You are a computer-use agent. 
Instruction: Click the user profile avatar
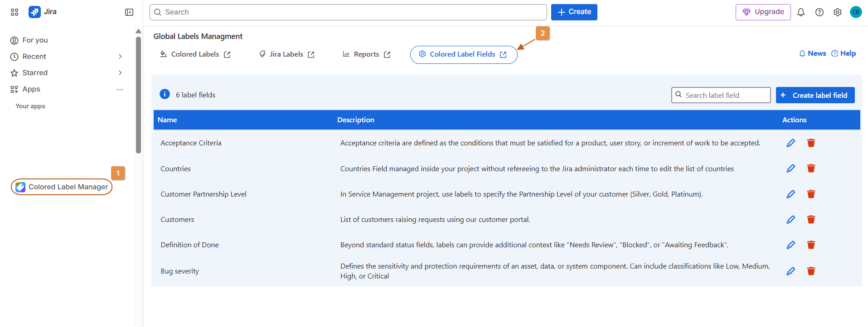(855, 12)
